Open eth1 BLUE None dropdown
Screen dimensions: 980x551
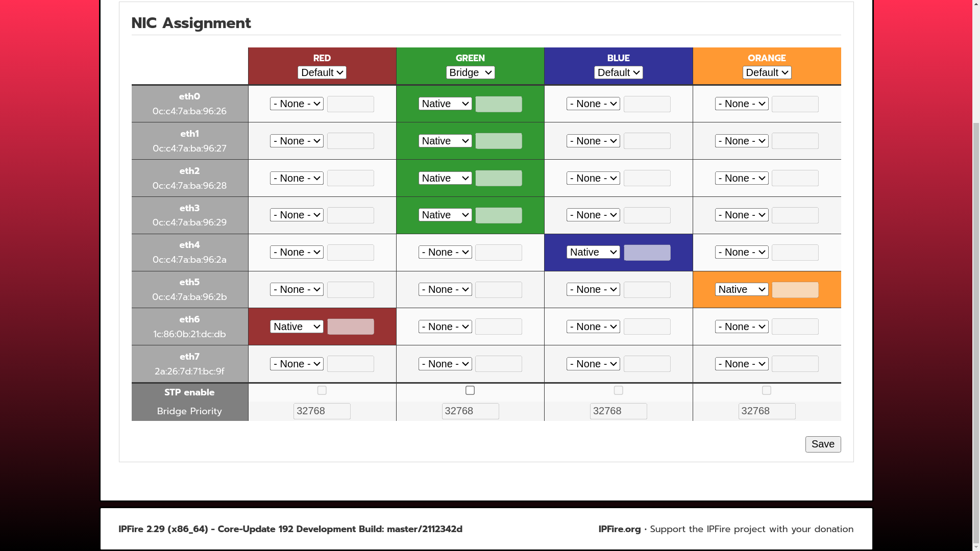click(x=593, y=141)
